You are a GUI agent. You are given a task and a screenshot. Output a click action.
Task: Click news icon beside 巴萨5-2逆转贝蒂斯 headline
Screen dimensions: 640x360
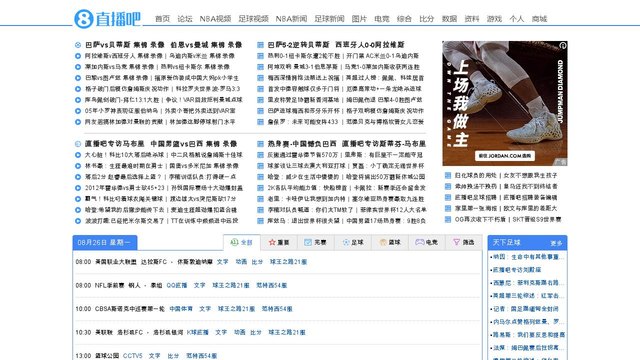tap(260, 45)
